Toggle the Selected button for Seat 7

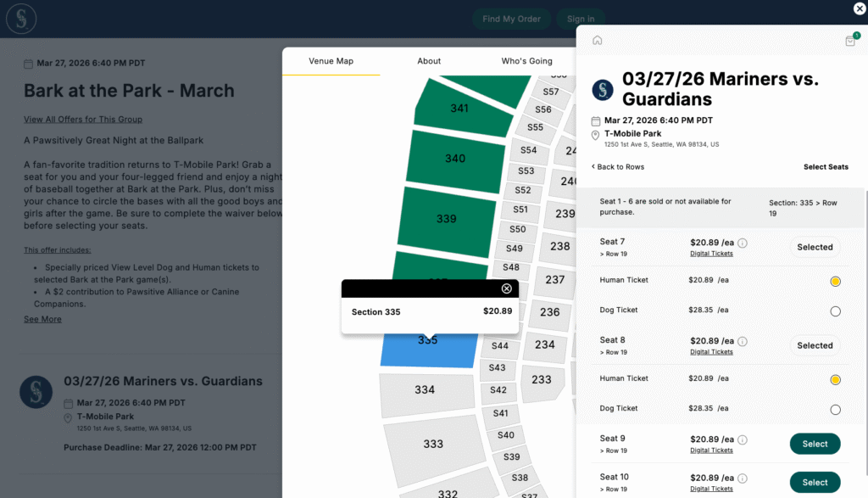[815, 248]
